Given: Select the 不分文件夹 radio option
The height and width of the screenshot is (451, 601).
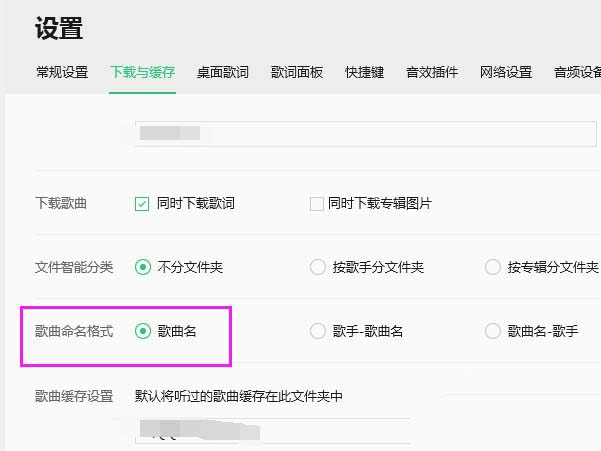Looking at the screenshot, I should [x=142, y=267].
